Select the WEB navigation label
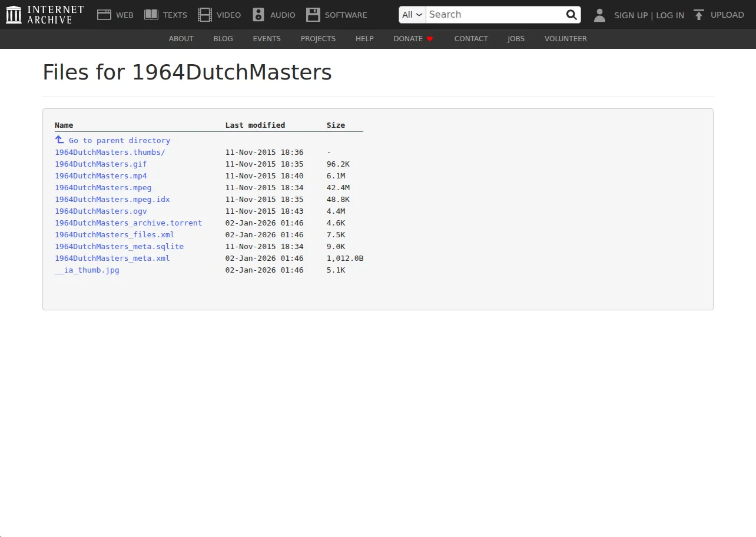 pos(125,15)
